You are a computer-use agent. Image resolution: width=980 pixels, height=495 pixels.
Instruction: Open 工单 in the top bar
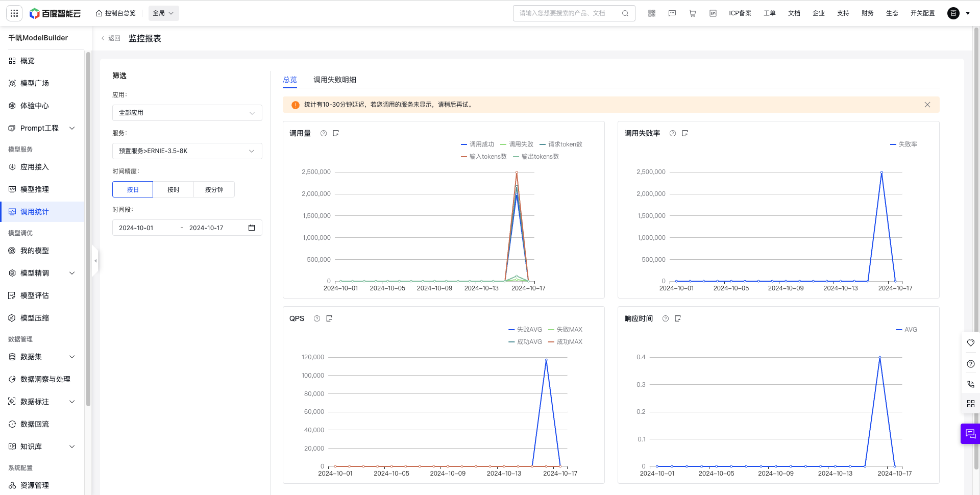(770, 13)
